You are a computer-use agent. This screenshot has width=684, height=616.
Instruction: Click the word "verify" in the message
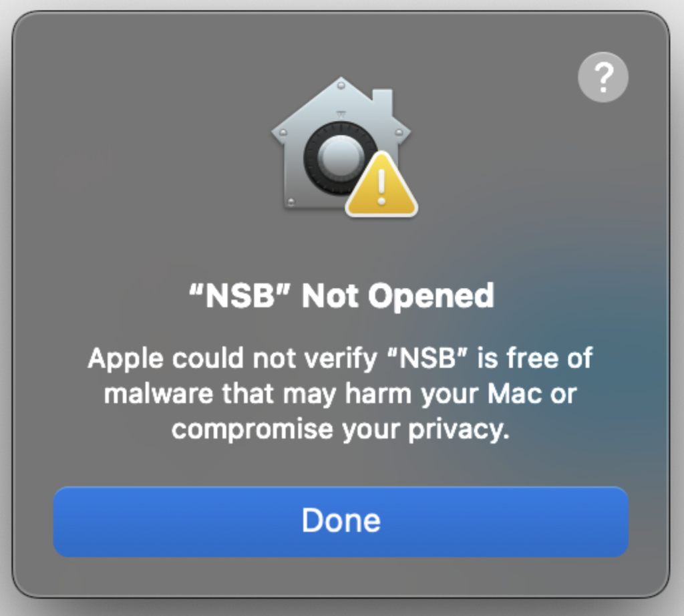click(x=341, y=359)
